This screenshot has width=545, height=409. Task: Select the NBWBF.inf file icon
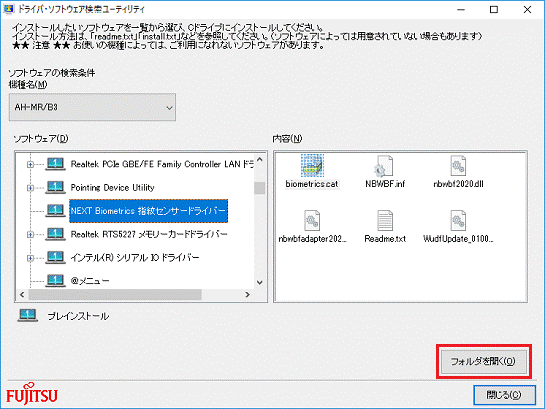coord(385,166)
